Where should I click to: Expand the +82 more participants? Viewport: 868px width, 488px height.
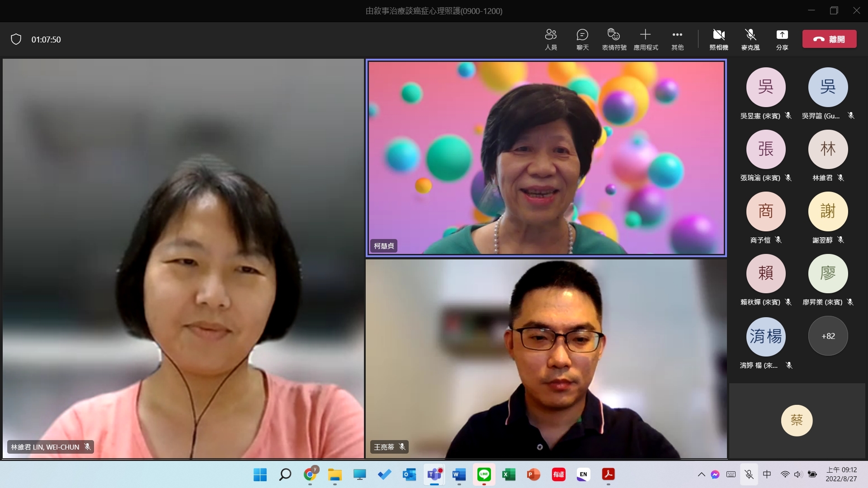[828, 336]
